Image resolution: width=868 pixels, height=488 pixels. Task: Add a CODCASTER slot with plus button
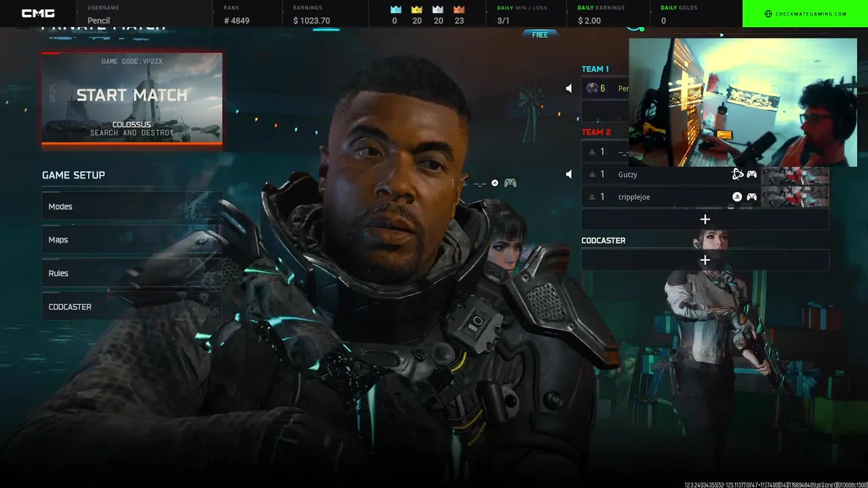[705, 260]
